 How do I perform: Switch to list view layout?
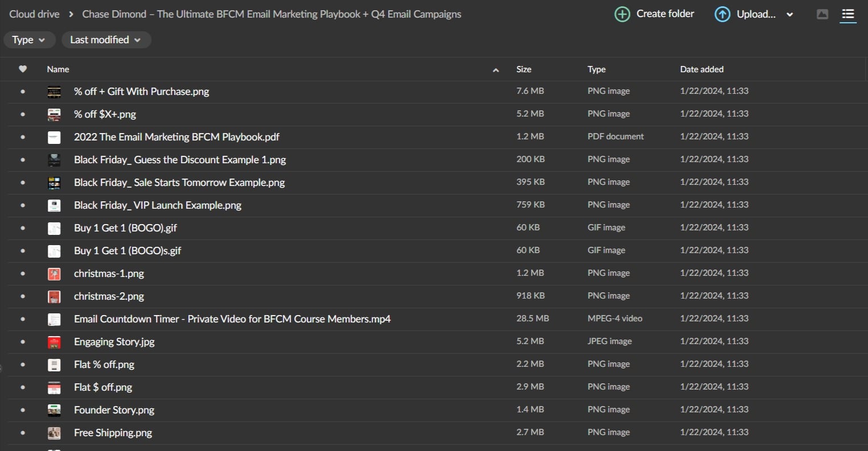pos(848,14)
